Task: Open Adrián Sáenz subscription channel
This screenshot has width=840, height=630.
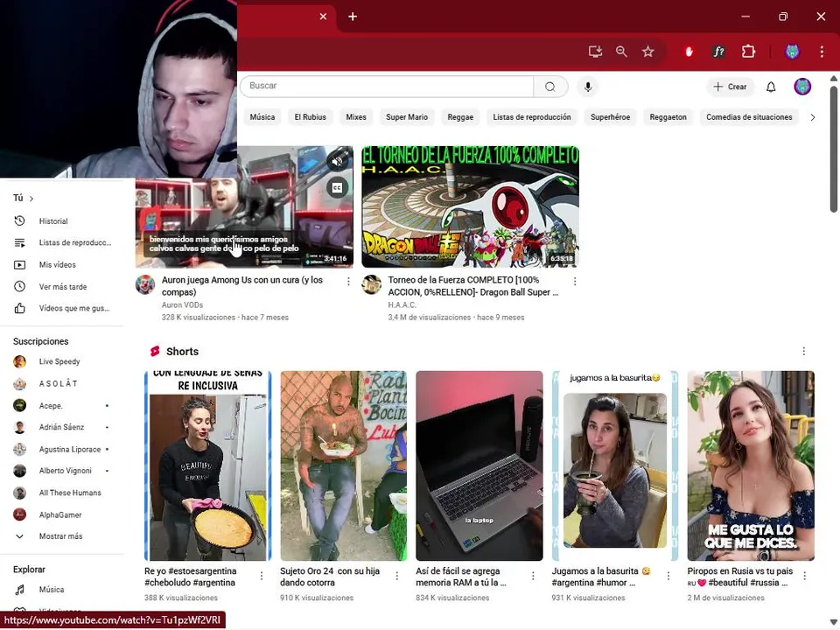Action: [x=61, y=427]
